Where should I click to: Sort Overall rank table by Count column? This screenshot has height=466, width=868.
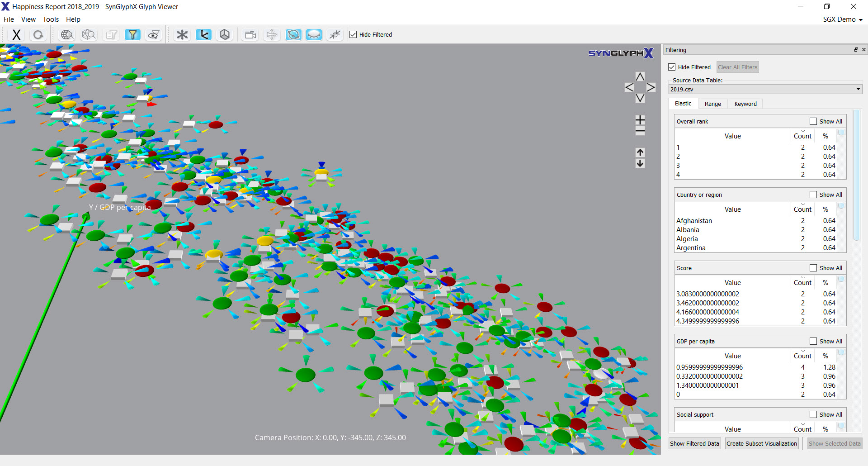pos(802,136)
